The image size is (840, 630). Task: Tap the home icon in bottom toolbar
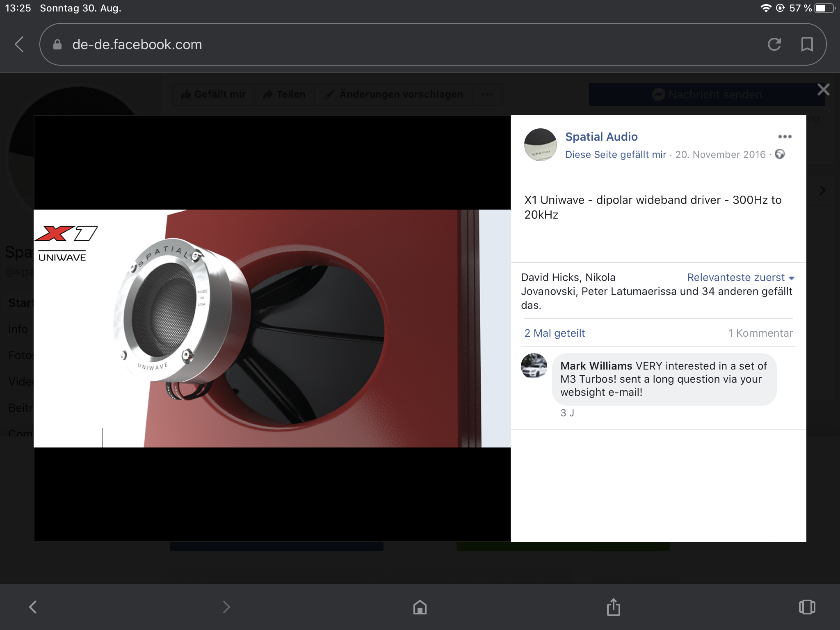coord(420,607)
